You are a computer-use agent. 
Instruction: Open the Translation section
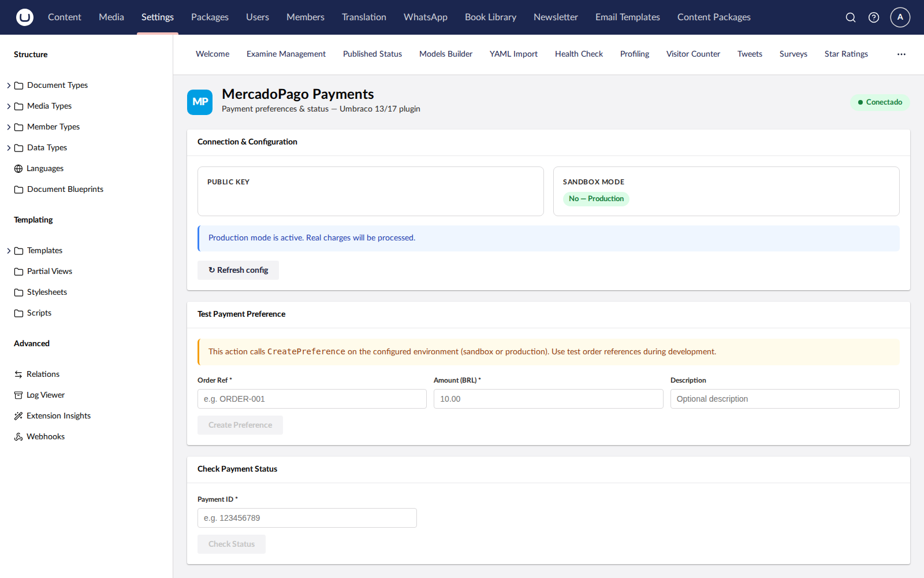click(x=364, y=17)
